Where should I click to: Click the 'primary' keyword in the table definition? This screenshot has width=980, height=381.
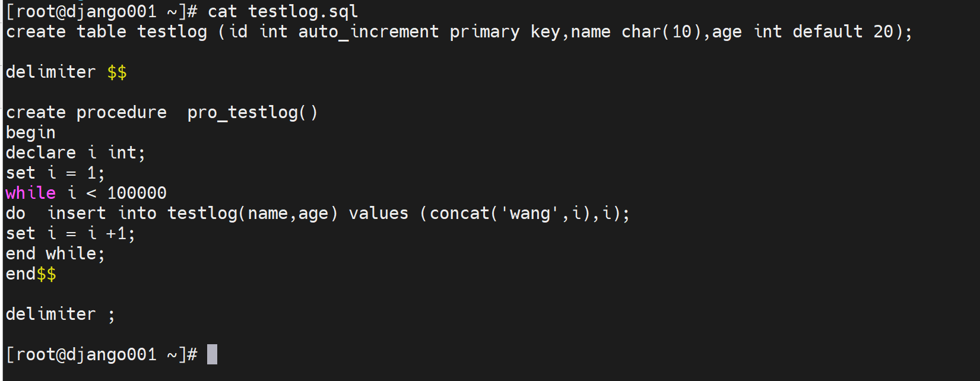(484, 31)
